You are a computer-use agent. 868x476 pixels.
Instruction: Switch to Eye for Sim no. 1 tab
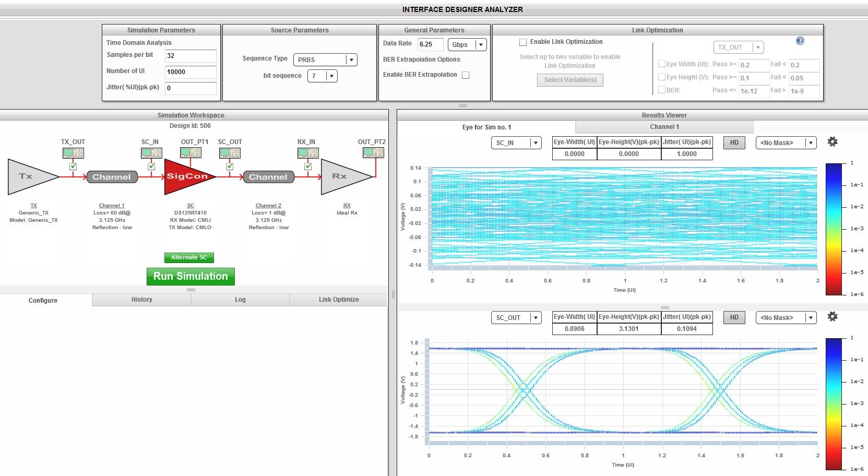[486, 127]
